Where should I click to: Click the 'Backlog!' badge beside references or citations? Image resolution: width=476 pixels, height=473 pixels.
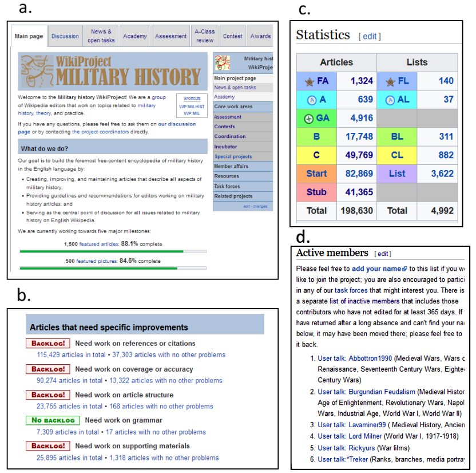(x=48, y=343)
